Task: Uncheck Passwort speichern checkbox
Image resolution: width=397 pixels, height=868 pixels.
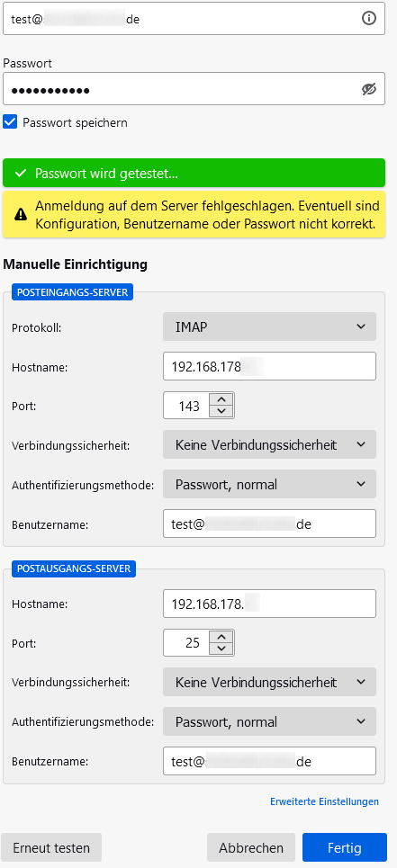Action: (x=10, y=122)
